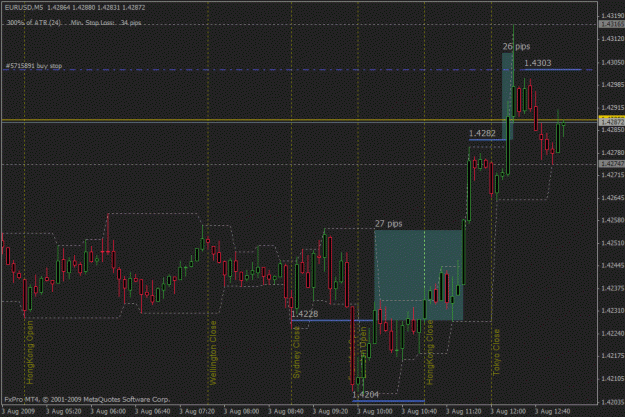This screenshot has height=417, width=625.
Task: Click the 1.42985 price axis value
Action: (x=612, y=85)
